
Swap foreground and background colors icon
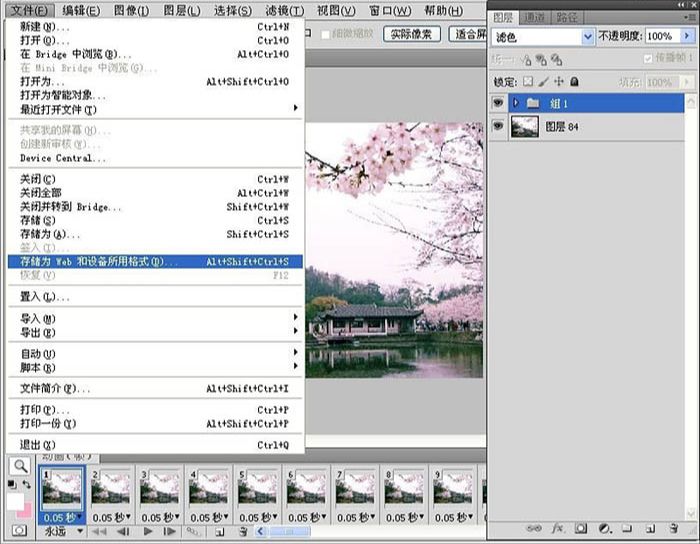[x=27, y=484]
